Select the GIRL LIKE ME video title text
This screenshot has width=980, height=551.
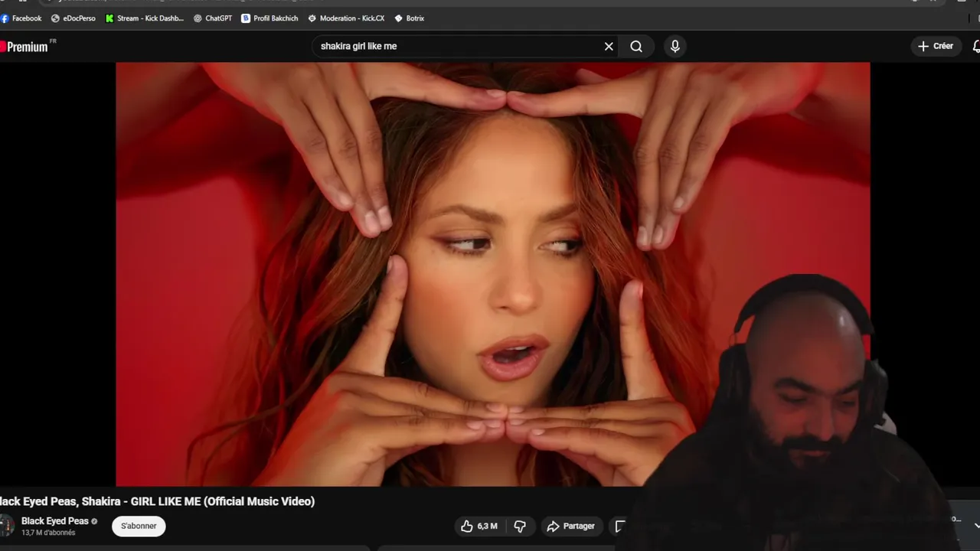157,501
